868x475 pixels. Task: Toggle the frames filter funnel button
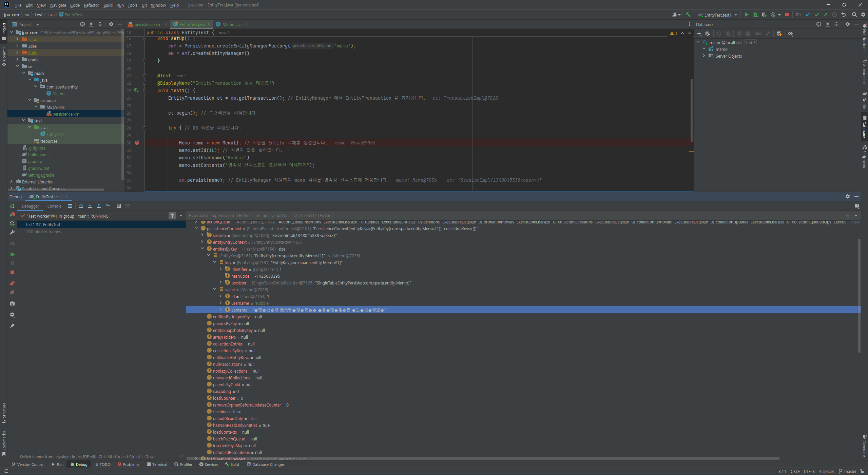[172, 216]
